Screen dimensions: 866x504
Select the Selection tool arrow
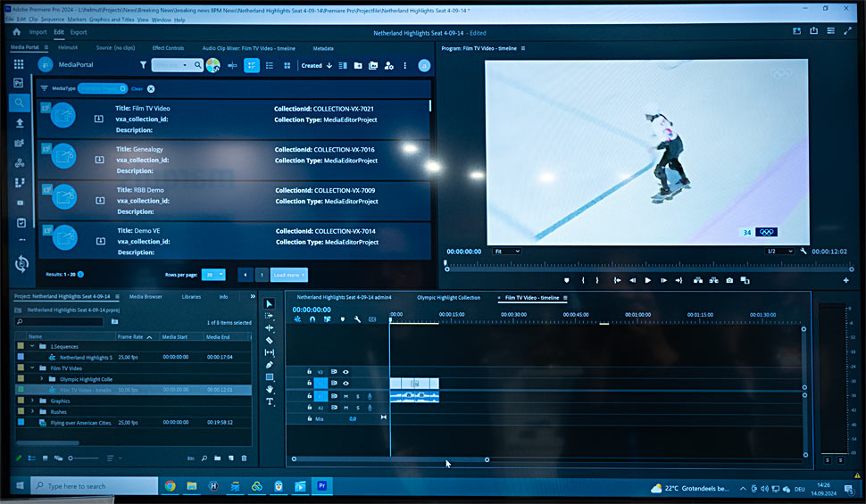click(x=269, y=303)
